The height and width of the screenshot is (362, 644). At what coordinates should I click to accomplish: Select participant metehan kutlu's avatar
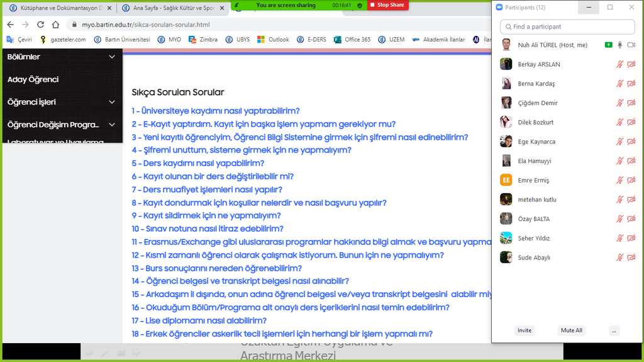point(506,200)
